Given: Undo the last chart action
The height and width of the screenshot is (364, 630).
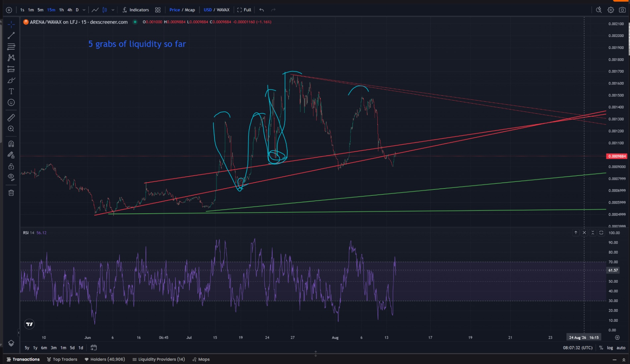Looking at the screenshot, I should (x=262, y=10).
